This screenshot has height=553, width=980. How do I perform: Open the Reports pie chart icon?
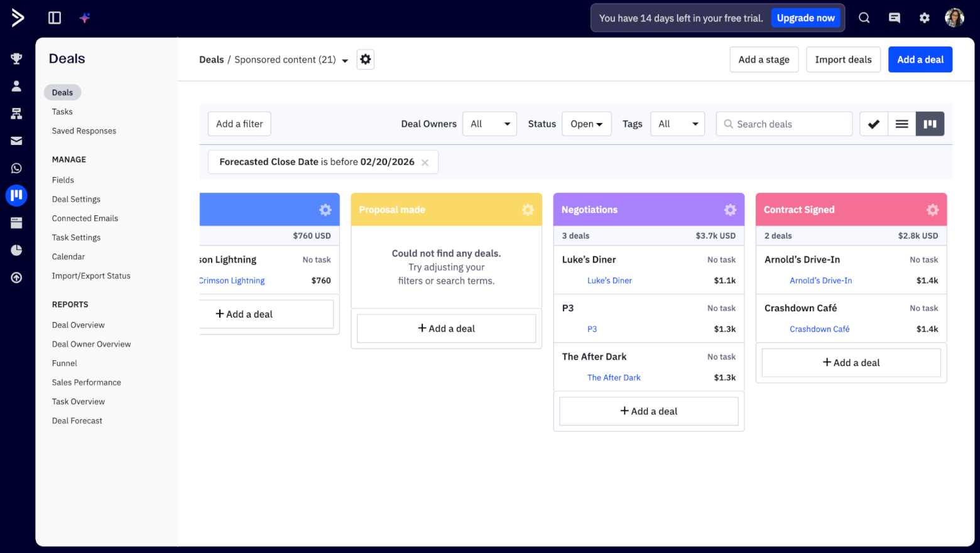coord(16,250)
